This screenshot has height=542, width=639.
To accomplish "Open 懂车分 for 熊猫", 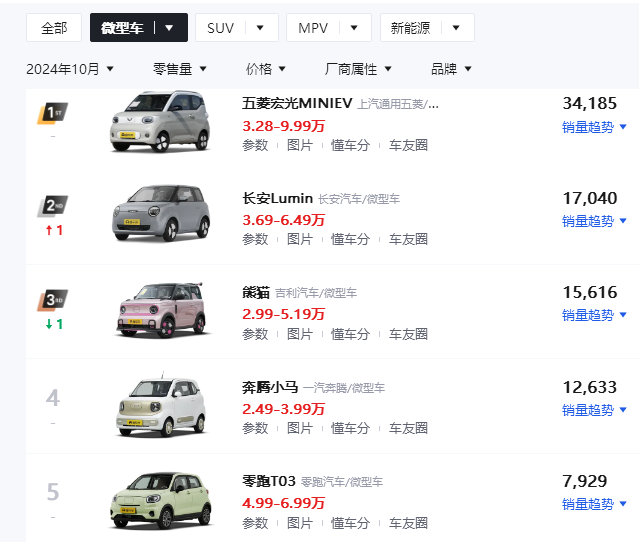I will click(x=350, y=335).
